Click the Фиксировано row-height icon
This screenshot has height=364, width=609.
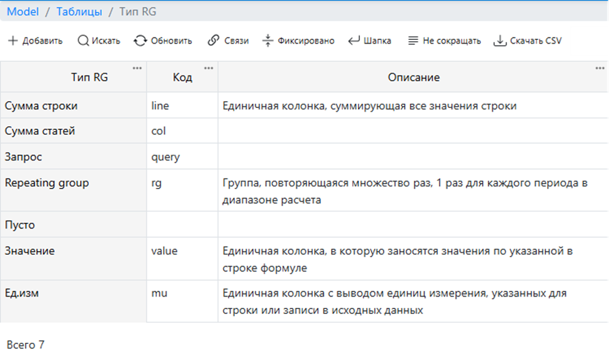point(268,41)
